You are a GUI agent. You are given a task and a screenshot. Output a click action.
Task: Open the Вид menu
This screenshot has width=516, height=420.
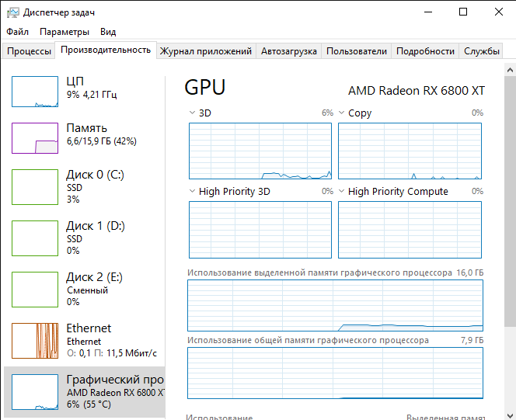108,32
